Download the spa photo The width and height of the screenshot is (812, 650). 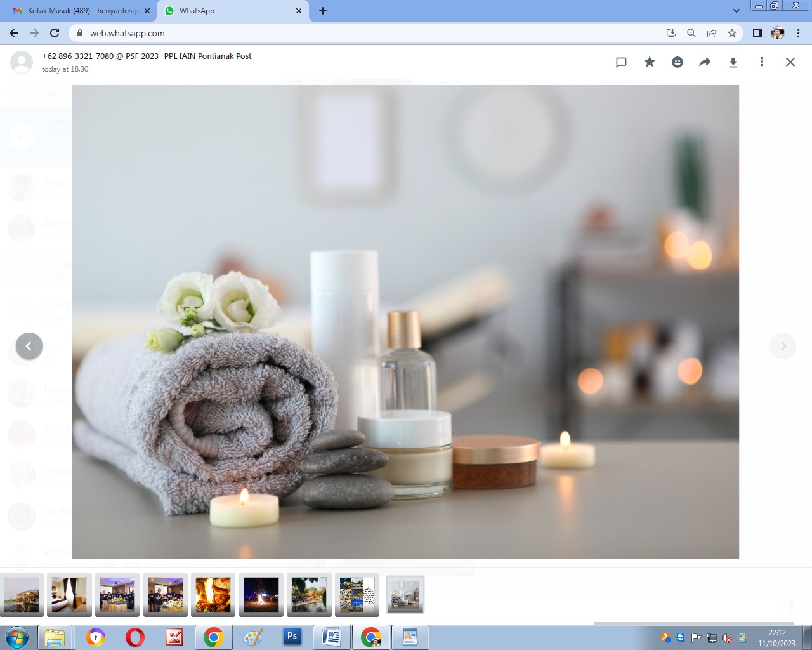pos(733,62)
